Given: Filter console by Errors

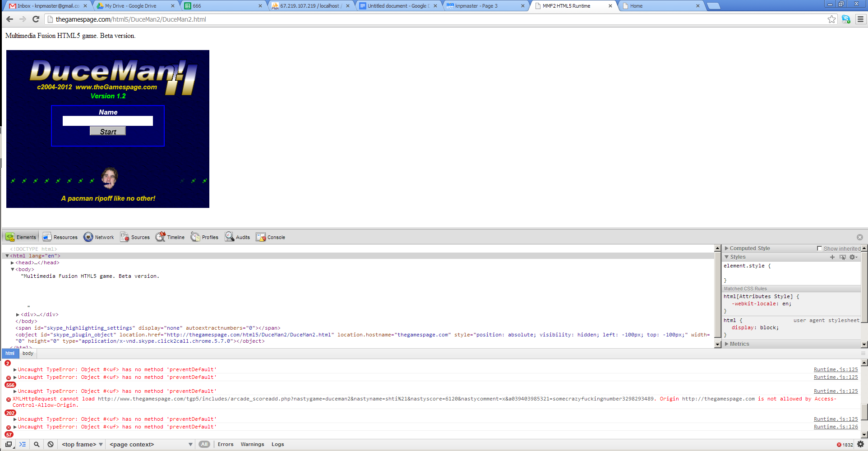Looking at the screenshot, I should pos(226,444).
